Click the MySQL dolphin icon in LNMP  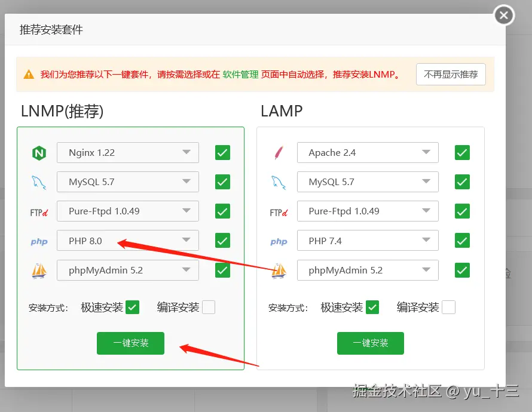39,182
